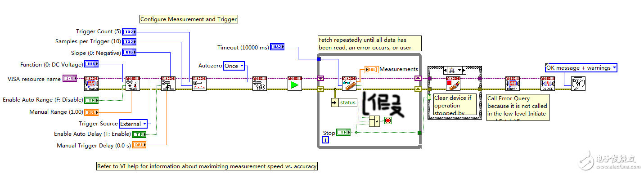Select the AG34401 MEAS configure VI icon
Screen dimensions: 644x174
coord(133,84)
